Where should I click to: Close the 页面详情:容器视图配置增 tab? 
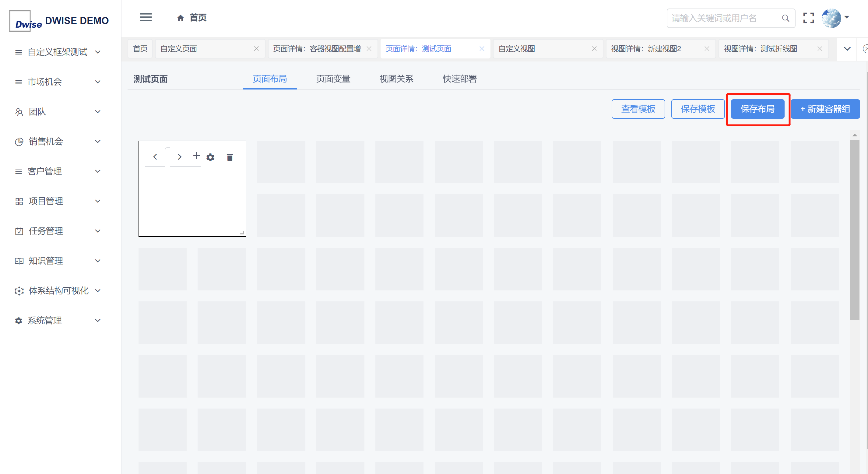(x=369, y=49)
